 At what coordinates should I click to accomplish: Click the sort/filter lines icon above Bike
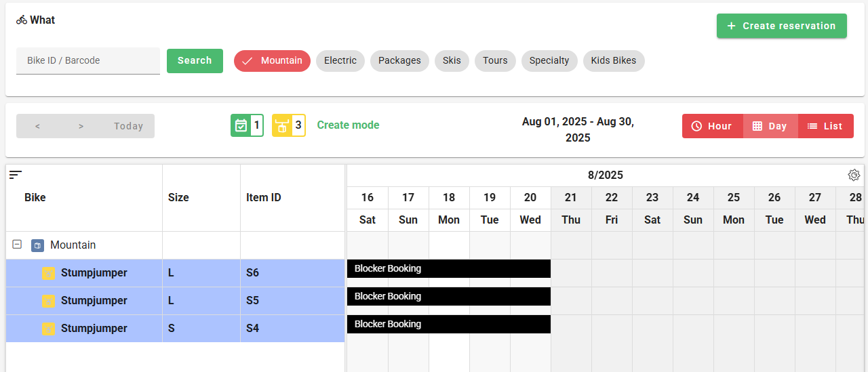pyautogui.click(x=16, y=175)
